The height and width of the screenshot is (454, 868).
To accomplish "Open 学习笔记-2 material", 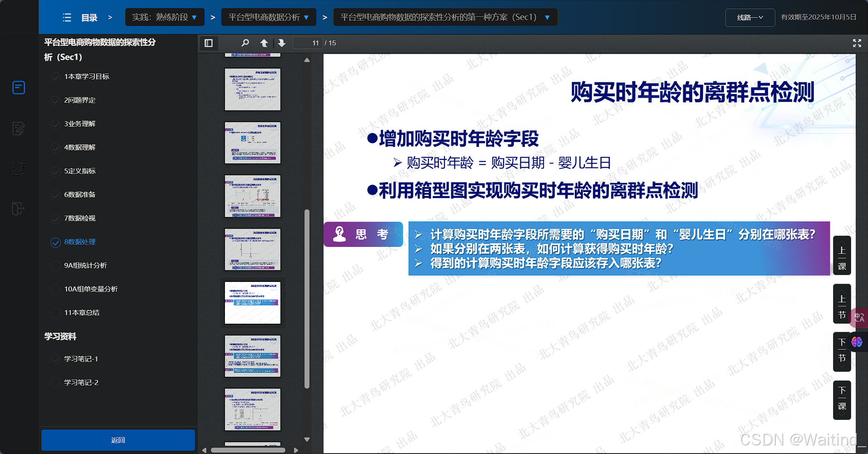I will [81, 382].
